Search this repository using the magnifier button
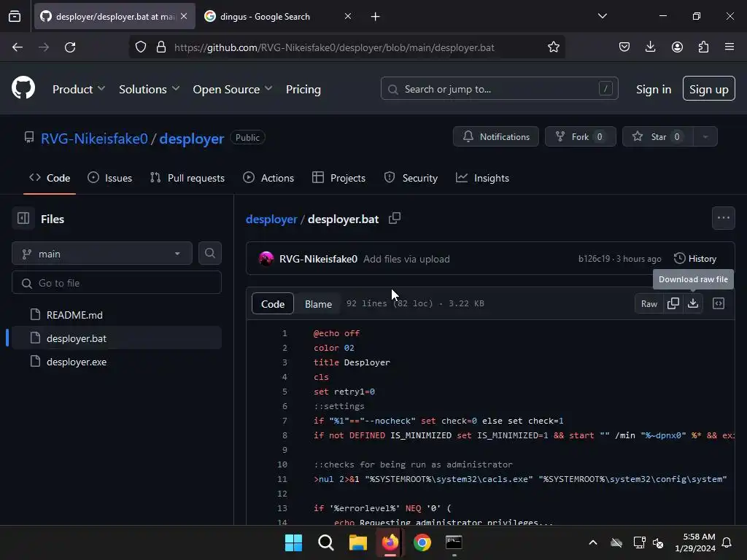Viewport: 747px width, 560px height. (x=209, y=253)
